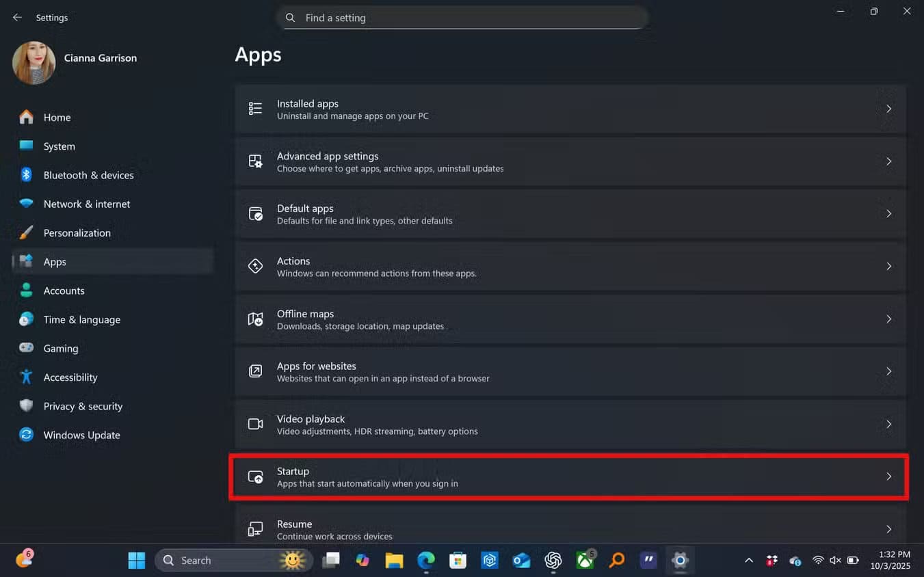
Task: Open File Explorer from the taskbar
Action: tap(394, 561)
